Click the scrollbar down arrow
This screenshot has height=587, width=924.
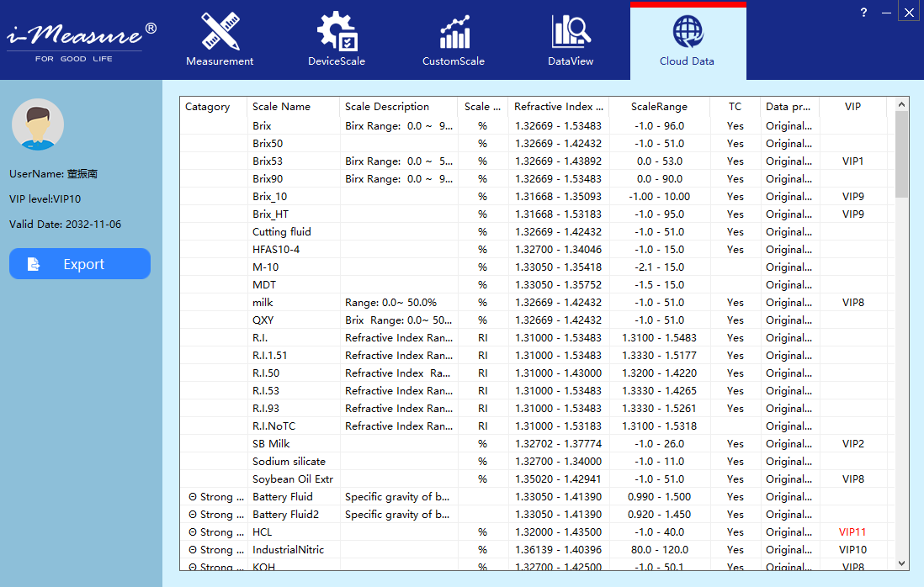click(901, 563)
